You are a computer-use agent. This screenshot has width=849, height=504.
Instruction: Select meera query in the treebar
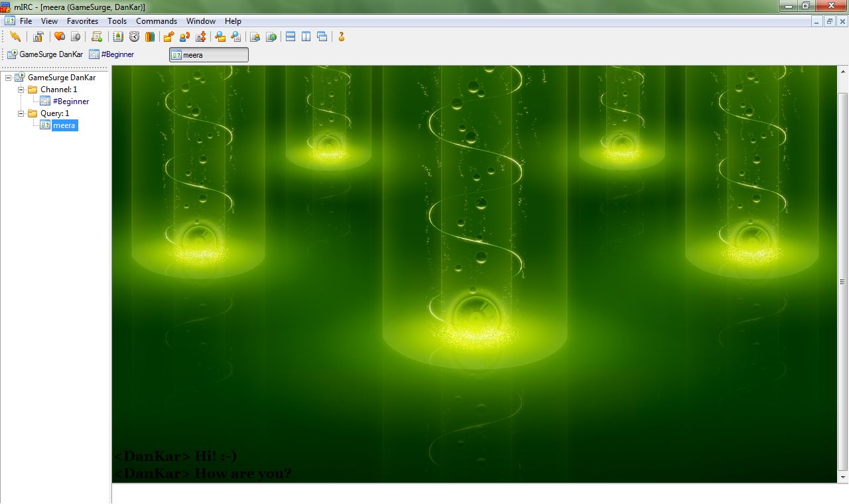(64, 125)
